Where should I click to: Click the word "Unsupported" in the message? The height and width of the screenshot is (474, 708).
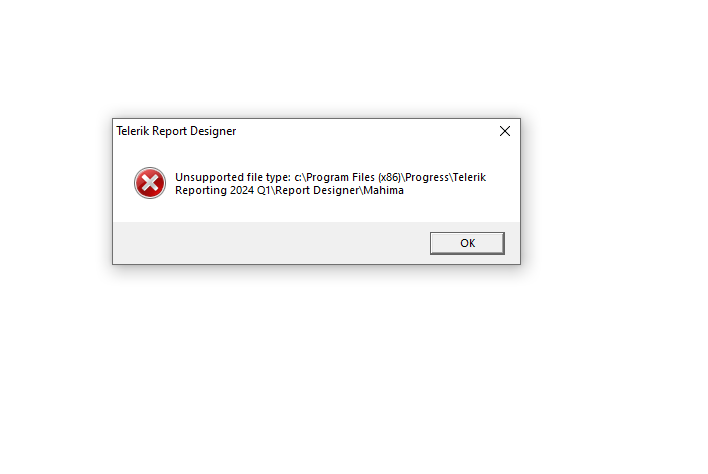[209, 177]
